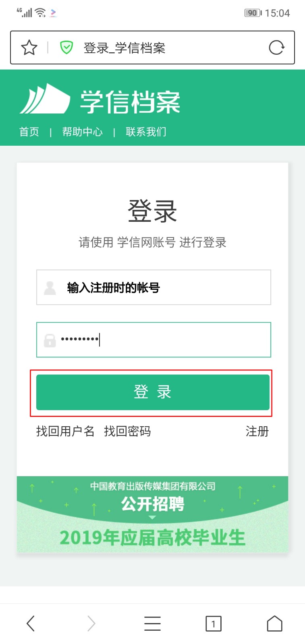
Task: Open the tab switcher showing 1
Action: pyautogui.click(x=214, y=623)
